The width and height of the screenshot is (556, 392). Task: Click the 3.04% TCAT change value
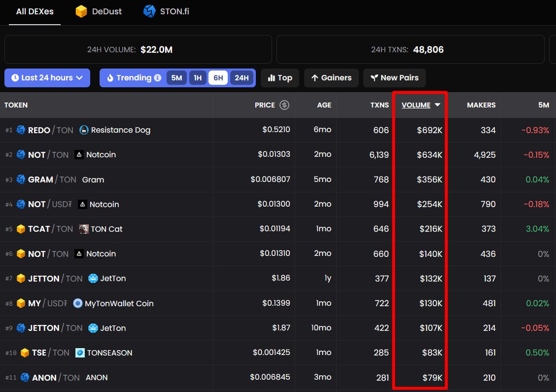[537, 229]
